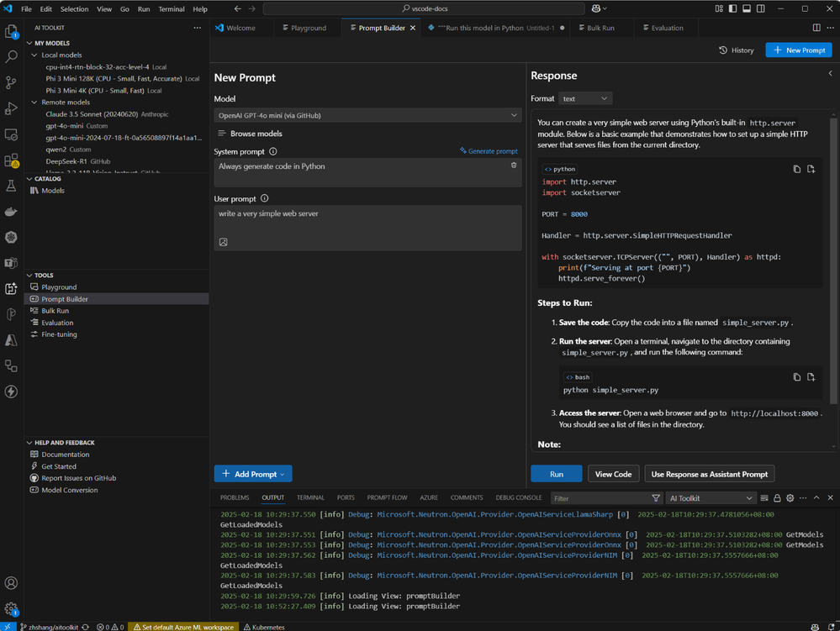840x631 pixels.
Task: Click the Run button
Action: [x=556, y=474]
